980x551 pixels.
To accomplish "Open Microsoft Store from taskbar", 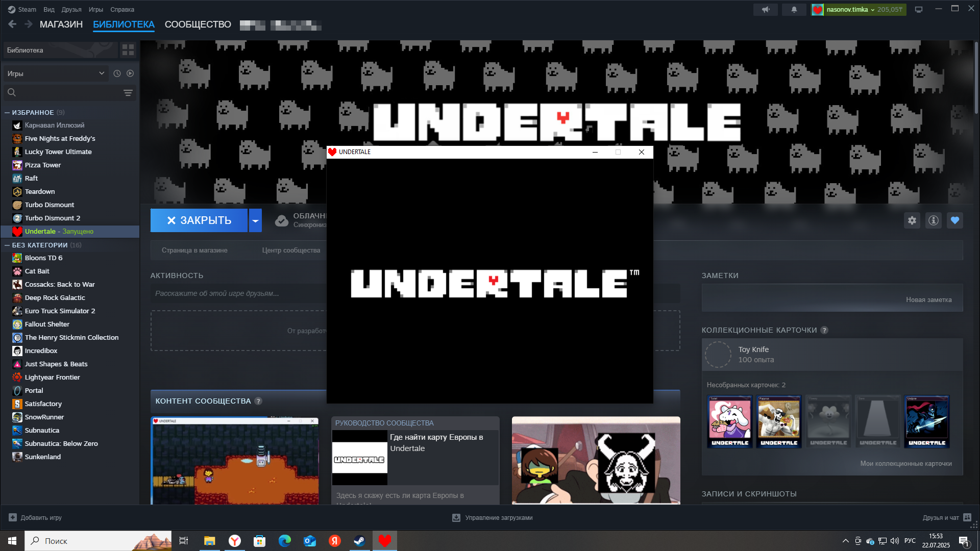I will [x=259, y=541].
